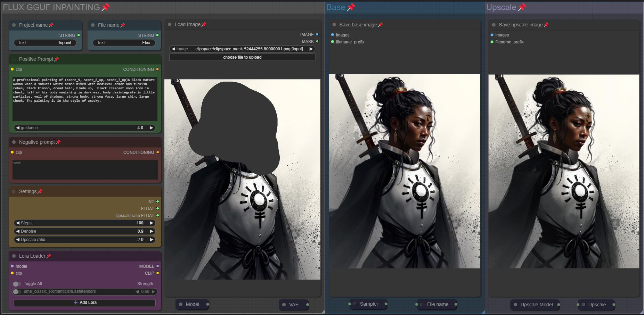Toggle the Toggle All lora switch
This screenshot has width=644, height=315.
(17, 284)
